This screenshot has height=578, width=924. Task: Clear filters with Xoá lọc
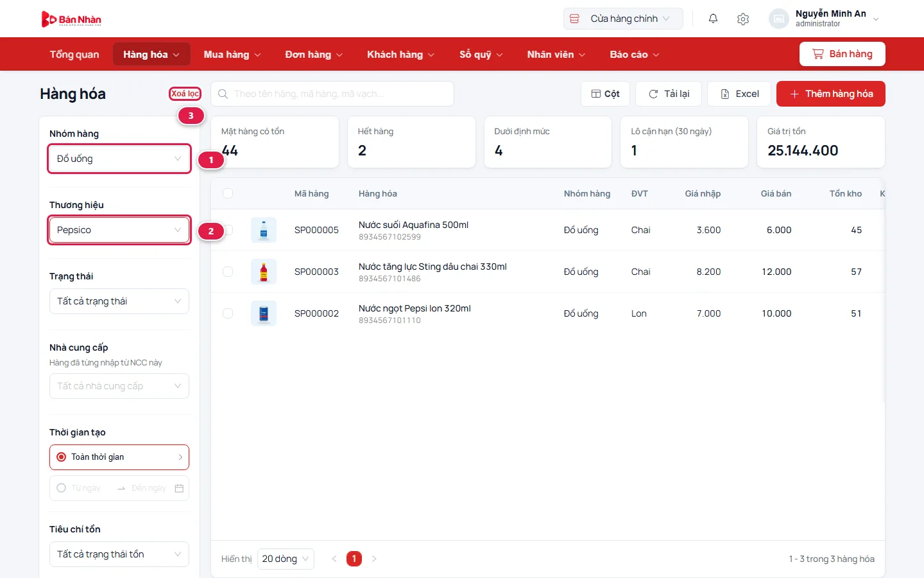[185, 94]
